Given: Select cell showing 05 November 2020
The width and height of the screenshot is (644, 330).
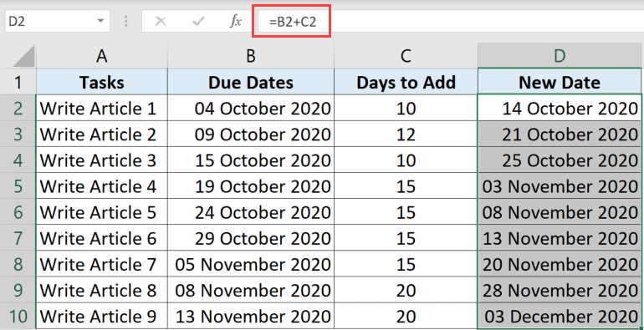Looking at the screenshot, I should click(x=251, y=264).
